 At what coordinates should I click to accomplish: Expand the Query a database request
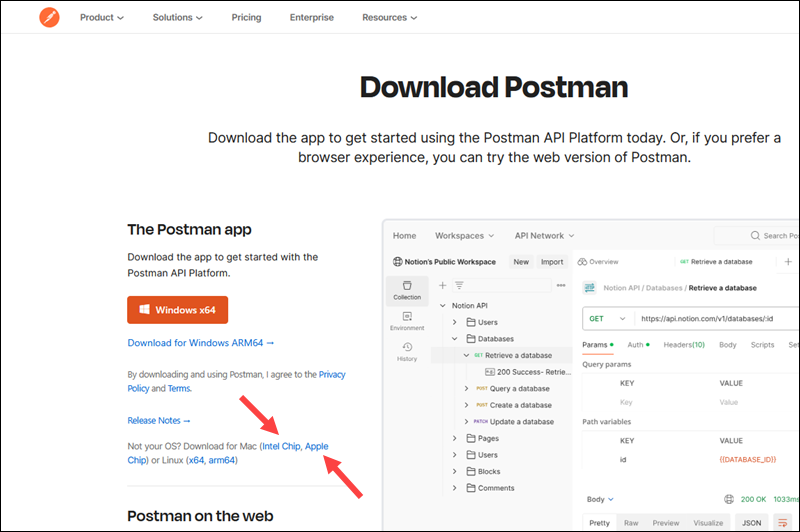466,389
